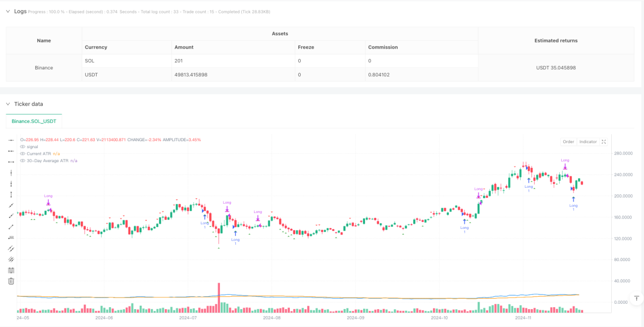Select the Fibonacci line tool
The width and height of the screenshot is (644, 327).
point(11,270)
